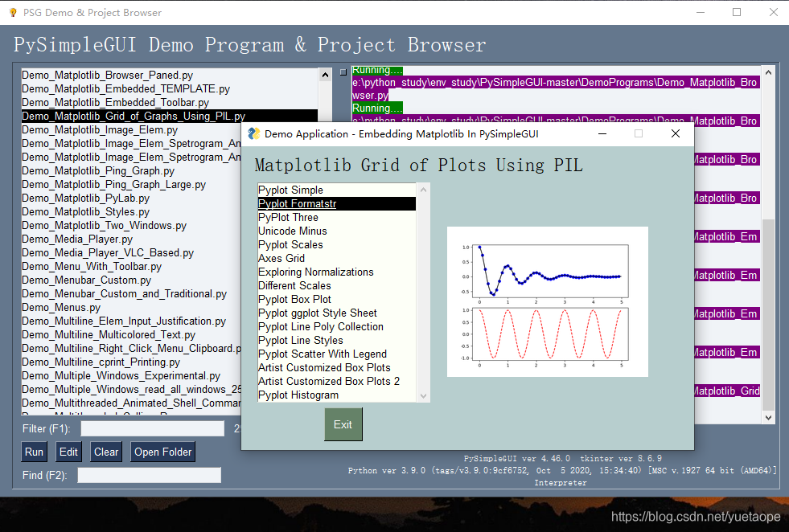
Task: Select Pyplot Box Plot entry
Action: pyautogui.click(x=337, y=299)
